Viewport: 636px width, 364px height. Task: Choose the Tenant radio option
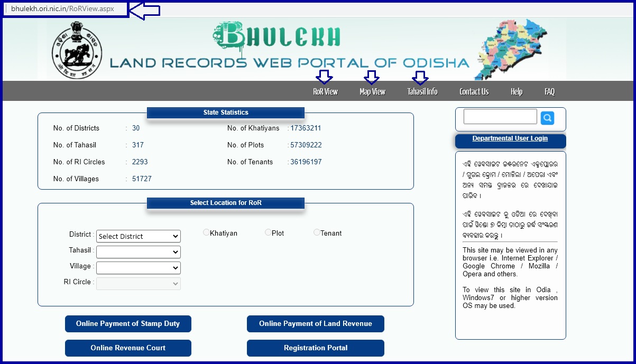point(317,232)
